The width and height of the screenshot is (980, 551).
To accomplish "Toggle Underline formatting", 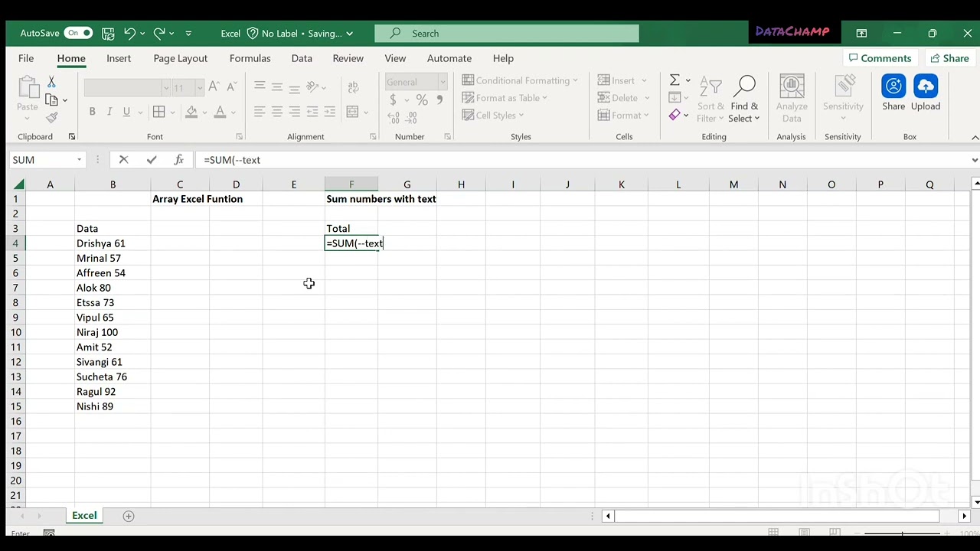I will click(x=126, y=112).
